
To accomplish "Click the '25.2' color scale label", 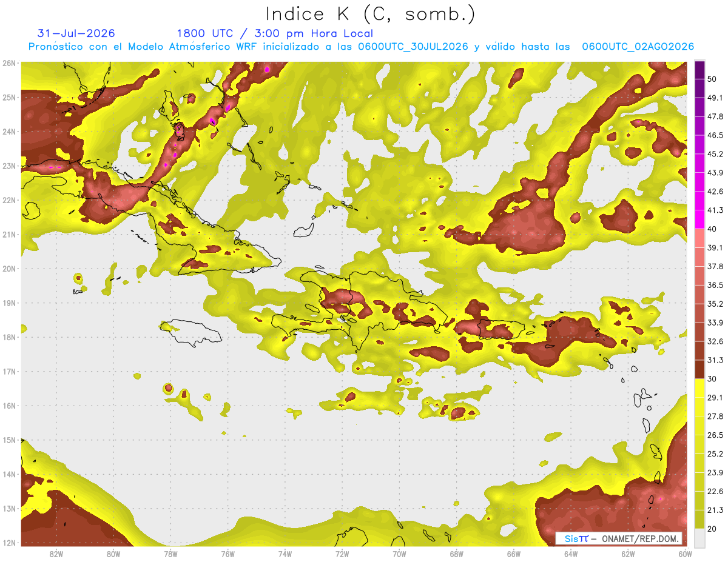I will [715, 453].
